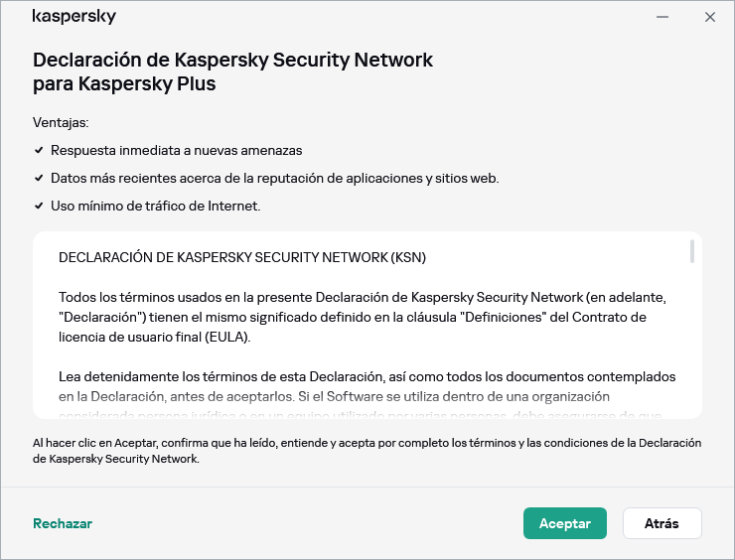Click checkmark beside "Uso mínimo de tráfico"
The height and width of the screenshot is (560, 735).
tap(39, 207)
